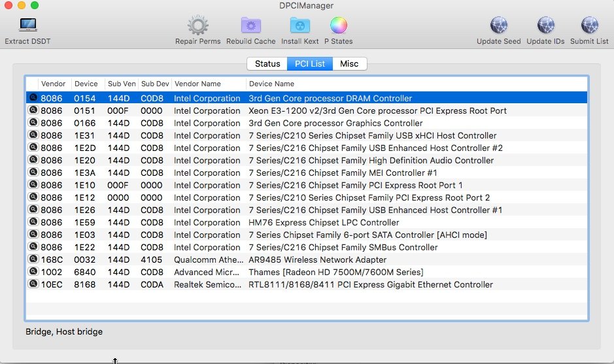Run Repair Perms gear icon
Viewport: 614px width, 364px height.
pos(197,25)
